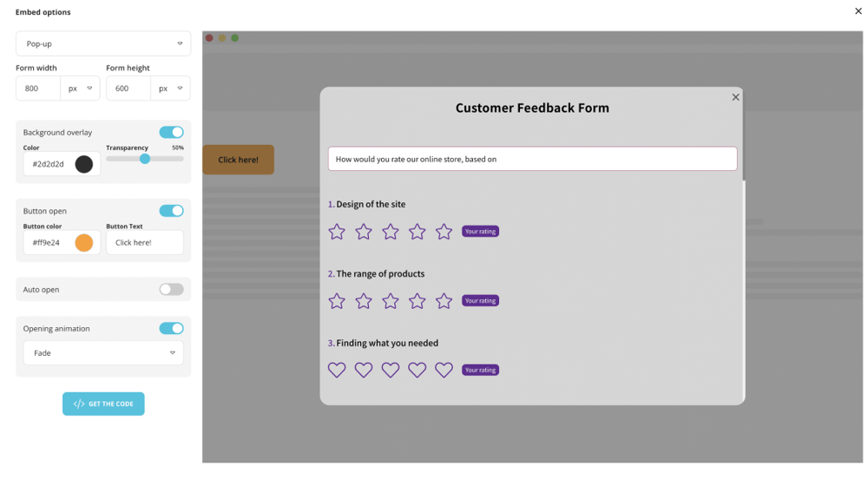
Task: Turn off the Button open toggle
Action: tap(171, 211)
